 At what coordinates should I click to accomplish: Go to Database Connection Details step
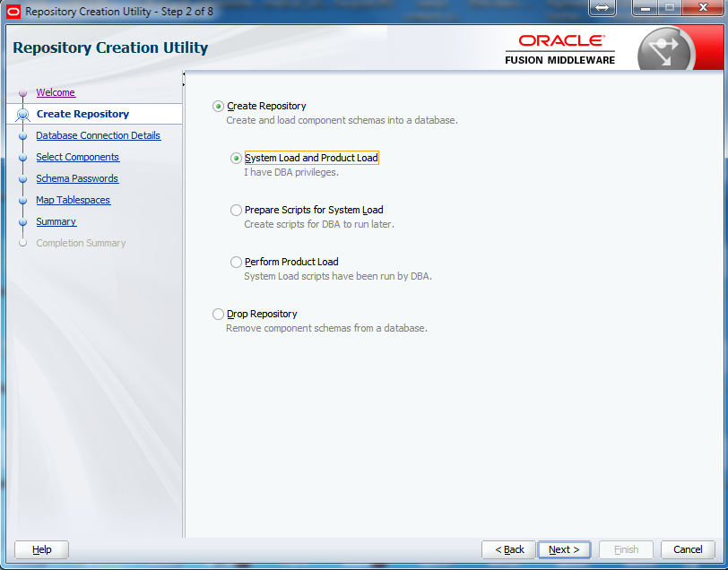[x=99, y=135]
